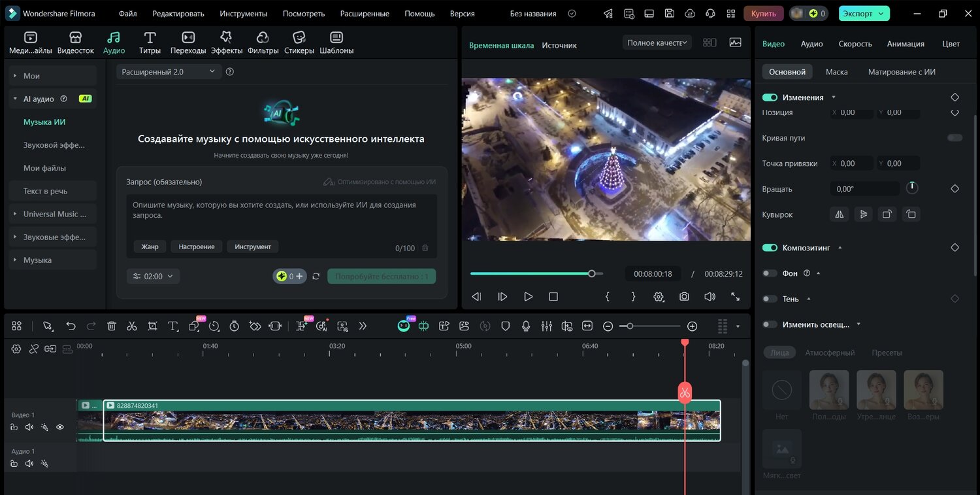Take a snapshot with the camera icon
Image resolution: width=980 pixels, height=495 pixels.
pos(684,296)
